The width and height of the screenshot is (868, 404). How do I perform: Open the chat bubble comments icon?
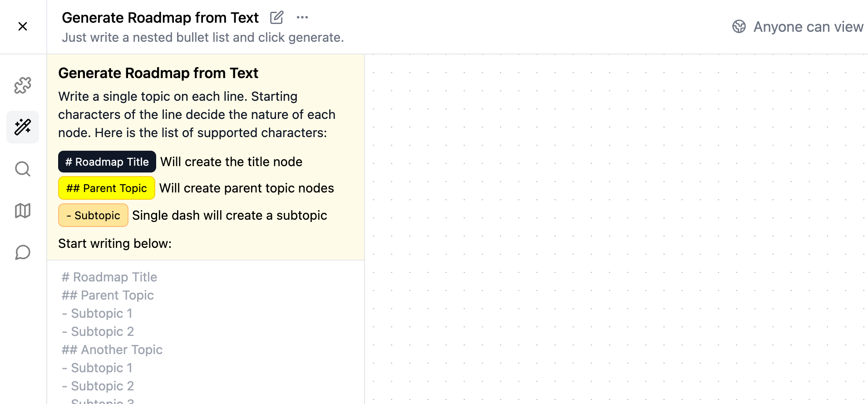(23, 252)
